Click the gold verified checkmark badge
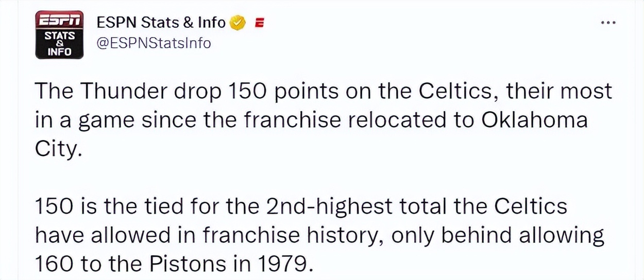 [x=238, y=23]
